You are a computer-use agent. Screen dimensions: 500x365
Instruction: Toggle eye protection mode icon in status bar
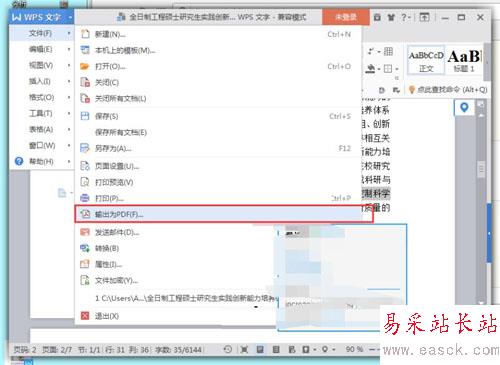325,349
